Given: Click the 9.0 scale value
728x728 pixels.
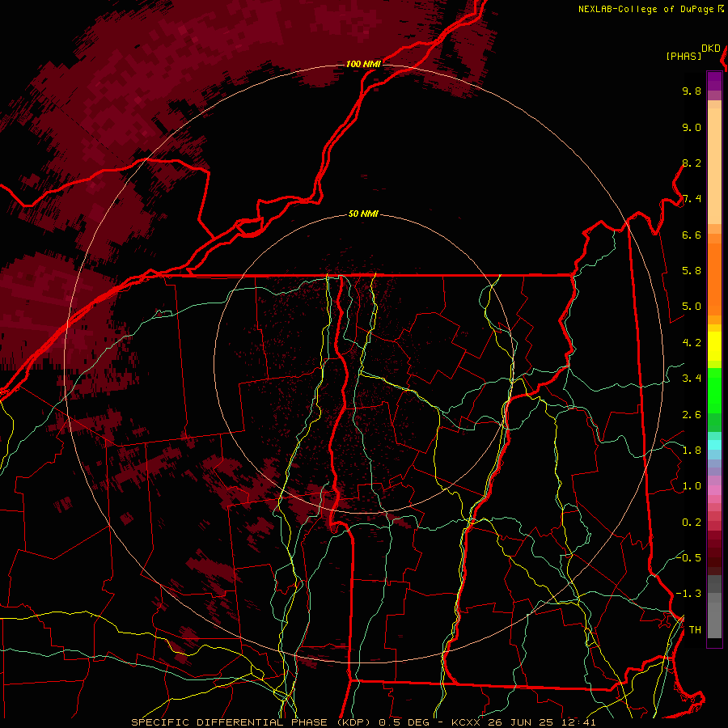Looking at the screenshot, I should (692, 127).
